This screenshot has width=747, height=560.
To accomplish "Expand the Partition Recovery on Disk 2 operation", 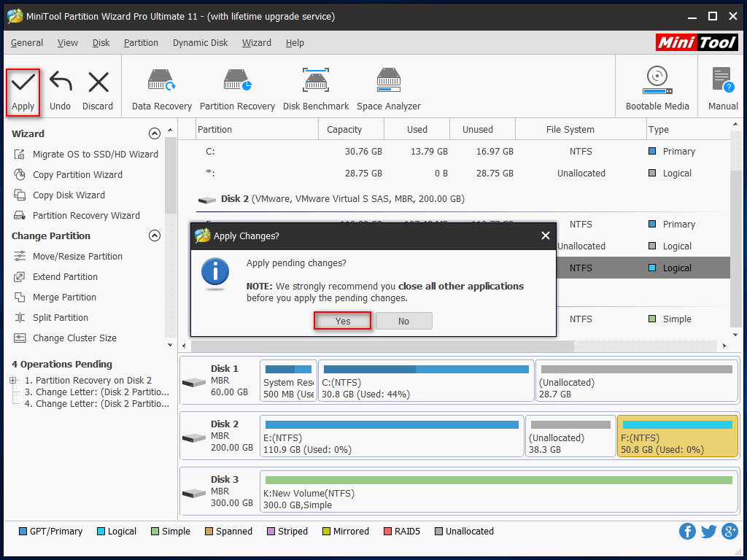I will click(13, 380).
